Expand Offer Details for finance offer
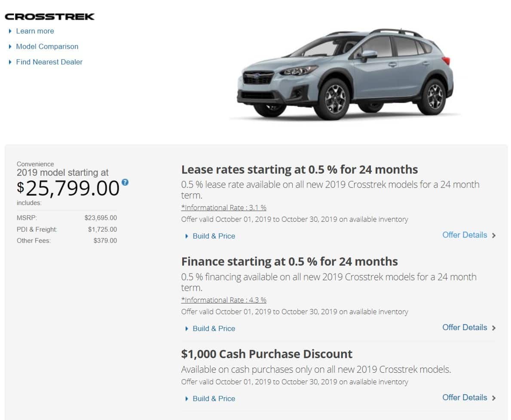511x420 pixels. click(465, 328)
